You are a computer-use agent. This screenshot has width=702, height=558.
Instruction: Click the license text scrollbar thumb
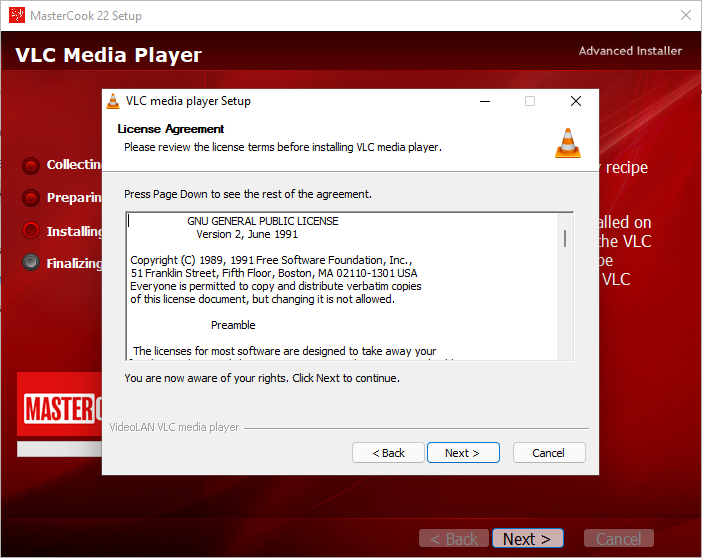(565, 238)
